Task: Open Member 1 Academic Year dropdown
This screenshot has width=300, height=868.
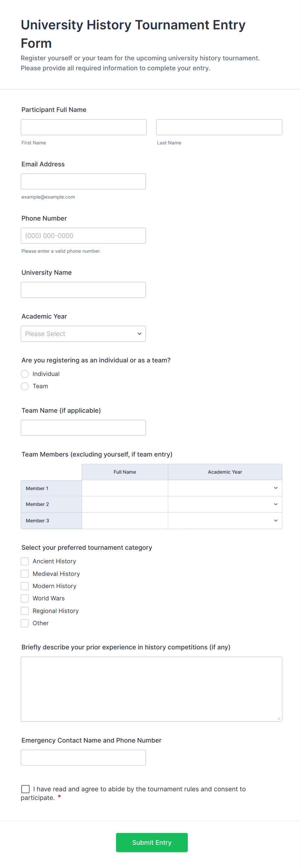Action: click(x=225, y=488)
